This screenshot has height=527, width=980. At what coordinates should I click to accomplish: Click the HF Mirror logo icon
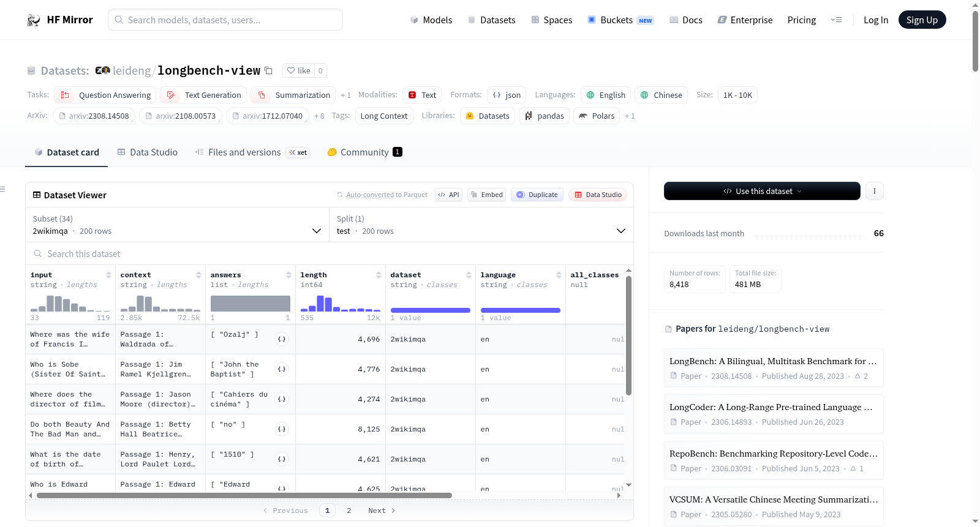pos(34,20)
